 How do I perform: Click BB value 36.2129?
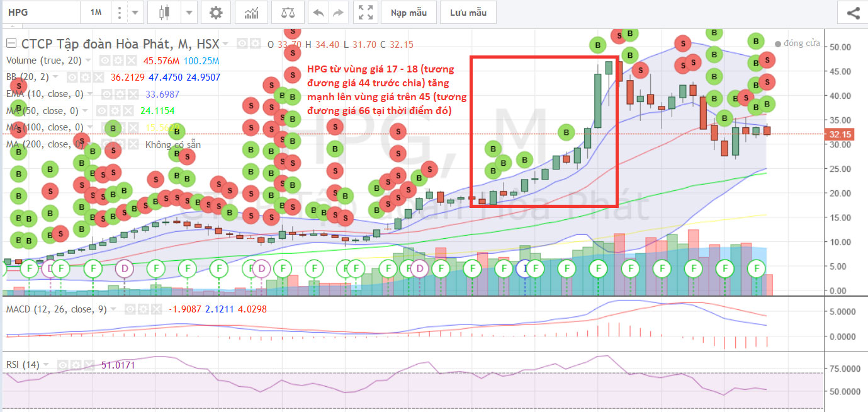[x=128, y=77]
